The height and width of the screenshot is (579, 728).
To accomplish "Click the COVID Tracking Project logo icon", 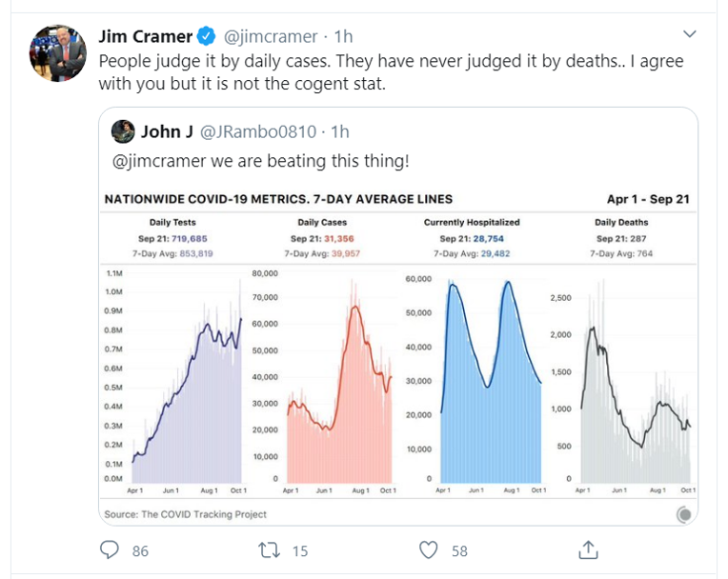I will point(683,514).
